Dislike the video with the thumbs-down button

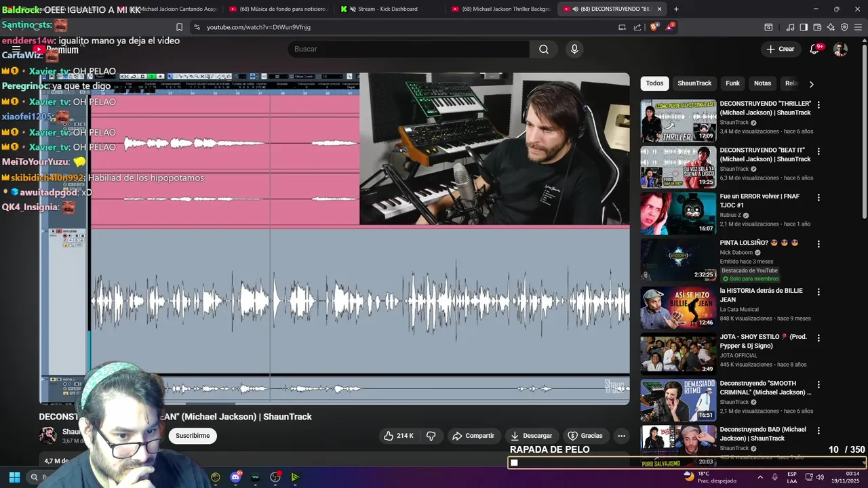(431, 436)
